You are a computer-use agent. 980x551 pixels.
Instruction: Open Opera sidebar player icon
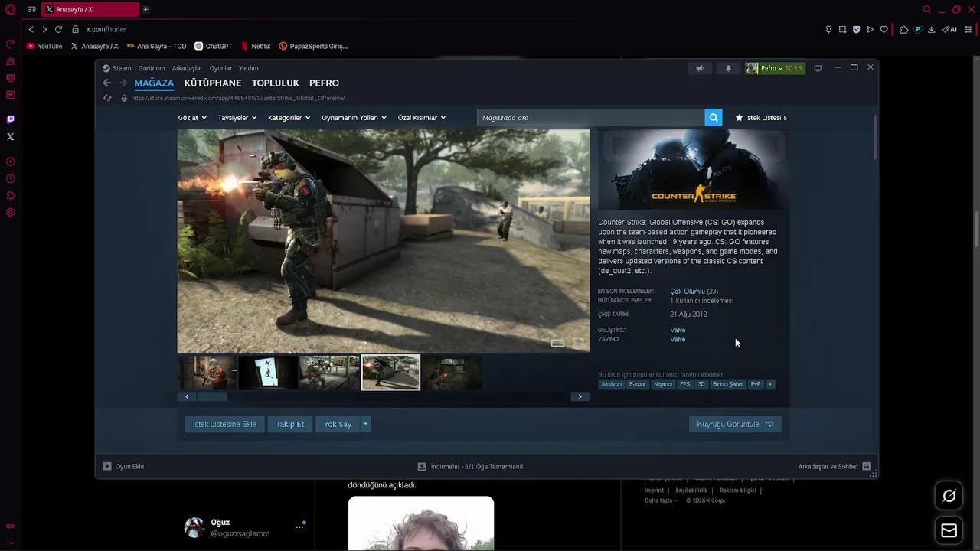(x=11, y=162)
